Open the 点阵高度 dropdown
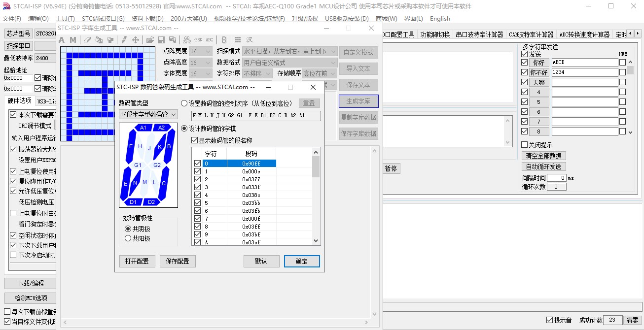The image size is (644, 330). [201, 63]
